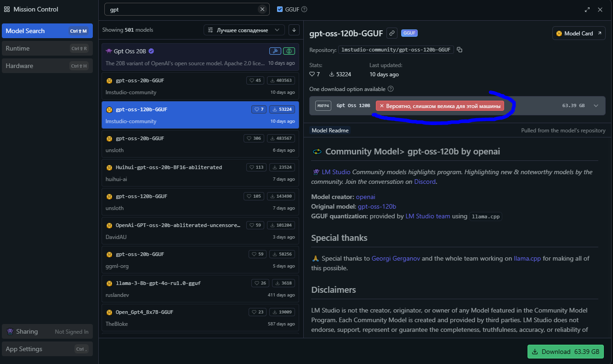Copy the repository name with the copy icon
The width and height of the screenshot is (613, 364).
(460, 50)
